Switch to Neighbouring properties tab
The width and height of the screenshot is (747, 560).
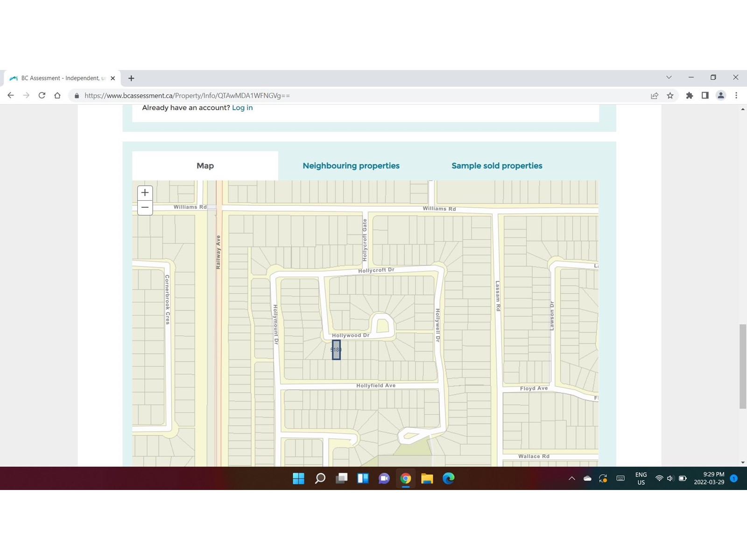pyautogui.click(x=351, y=166)
